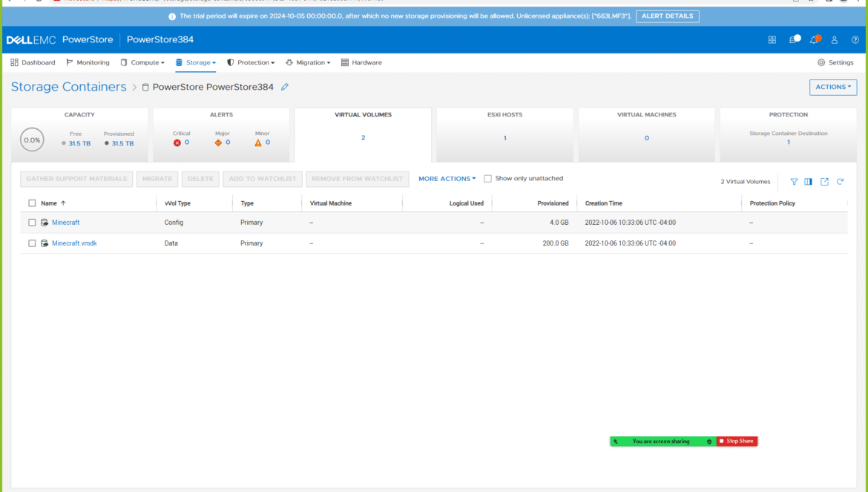Click the Storage Container Destination count
The image size is (868, 492).
point(789,142)
